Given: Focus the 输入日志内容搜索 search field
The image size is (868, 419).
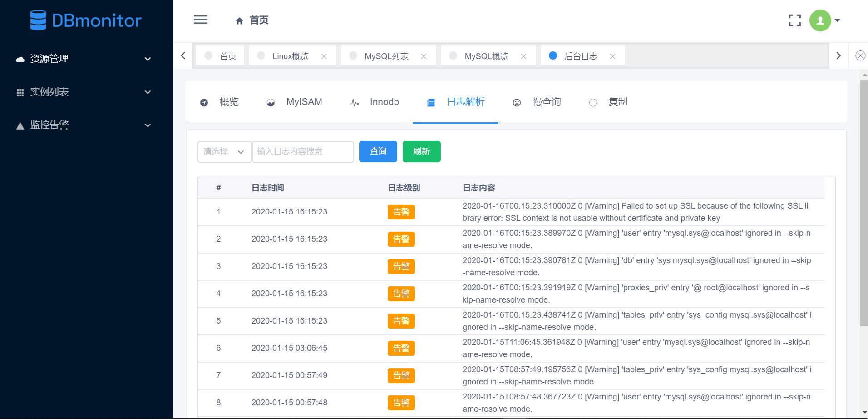Looking at the screenshot, I should point(303,151).
